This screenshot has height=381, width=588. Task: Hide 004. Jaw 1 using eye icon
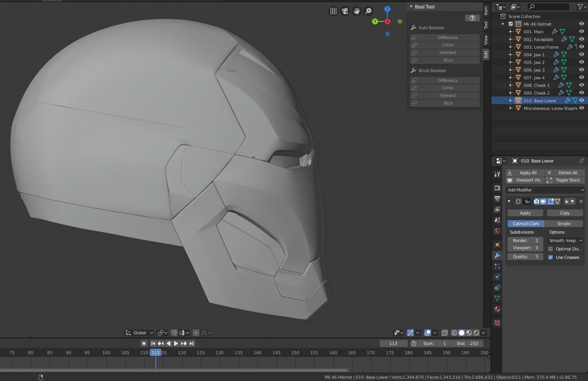click(581, 55)
